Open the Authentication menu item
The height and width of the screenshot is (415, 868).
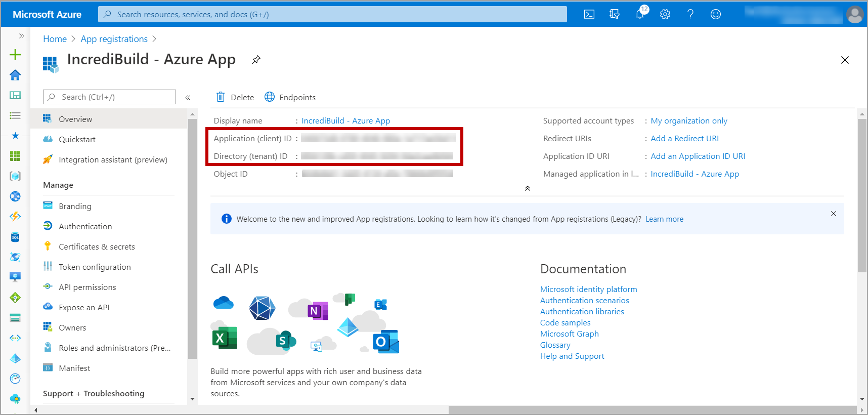click(109, 226)
